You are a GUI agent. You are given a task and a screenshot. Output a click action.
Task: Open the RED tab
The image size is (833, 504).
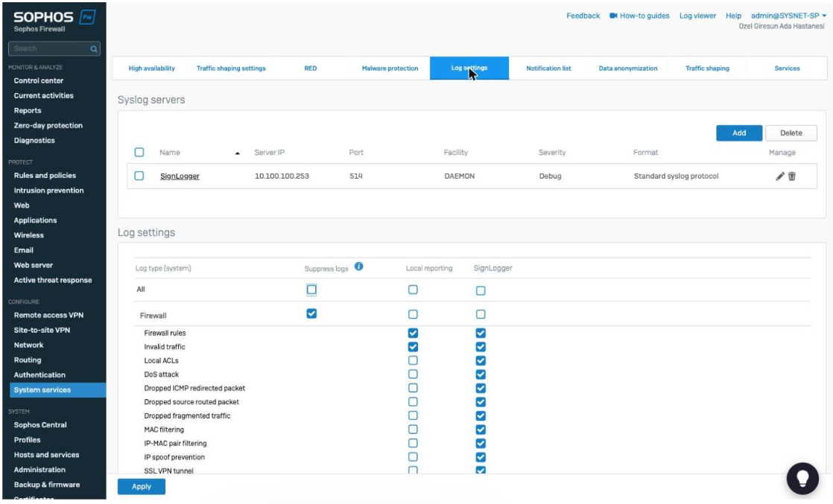(x=310, y=68)
